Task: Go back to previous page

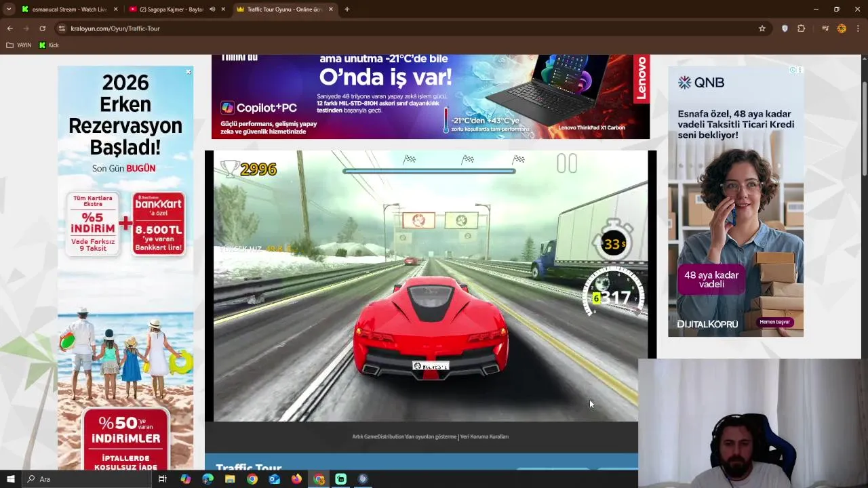Action: pos(9,28)
